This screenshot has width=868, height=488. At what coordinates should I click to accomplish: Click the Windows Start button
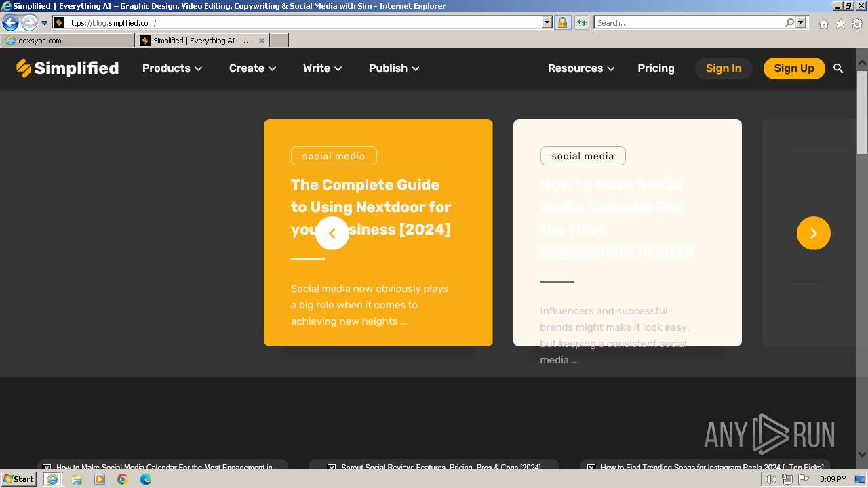pyautogui.click(x=19, y=479)
